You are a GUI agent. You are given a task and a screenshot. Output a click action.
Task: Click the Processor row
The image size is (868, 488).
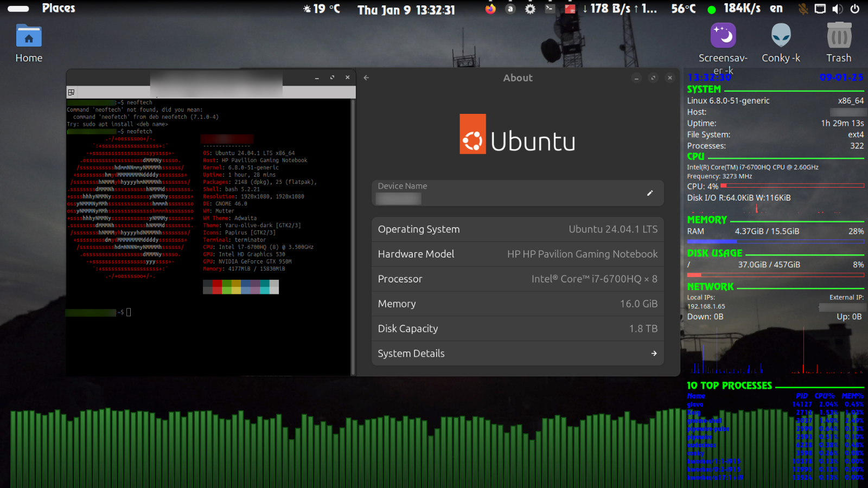518,279
